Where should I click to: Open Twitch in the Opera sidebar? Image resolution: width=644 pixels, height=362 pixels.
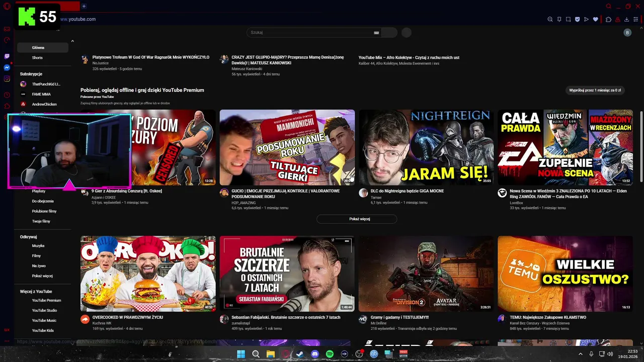coord(7,56)
